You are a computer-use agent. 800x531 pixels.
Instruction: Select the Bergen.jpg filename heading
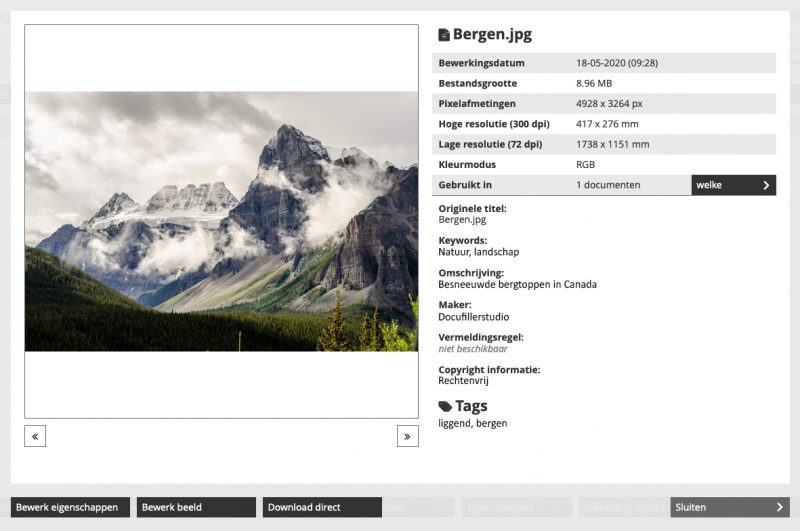click(492, 35)
